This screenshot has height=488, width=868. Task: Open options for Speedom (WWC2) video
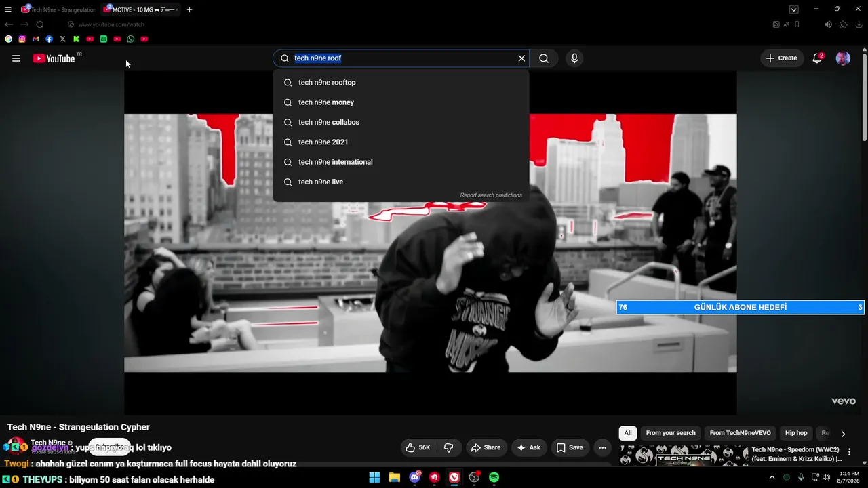[849, 452]
